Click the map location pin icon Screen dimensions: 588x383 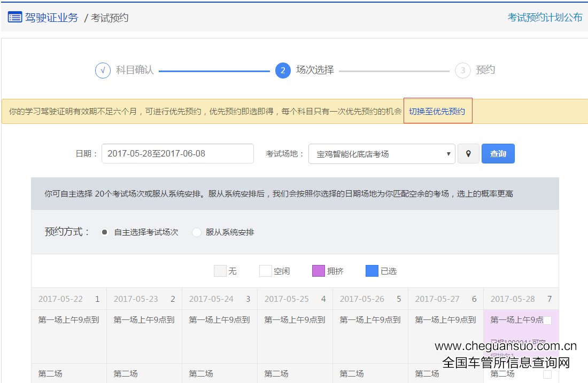click(468, 154)
